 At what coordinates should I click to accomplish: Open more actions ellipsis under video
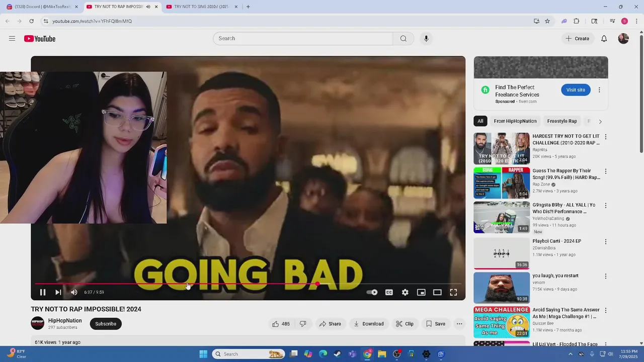pos(459,324)
